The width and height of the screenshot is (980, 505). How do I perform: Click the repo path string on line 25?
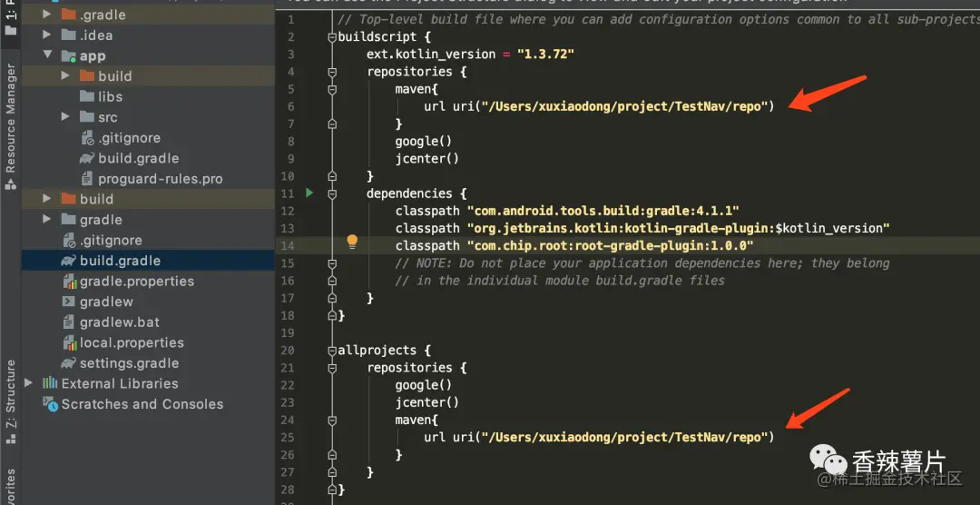point(623,437)
